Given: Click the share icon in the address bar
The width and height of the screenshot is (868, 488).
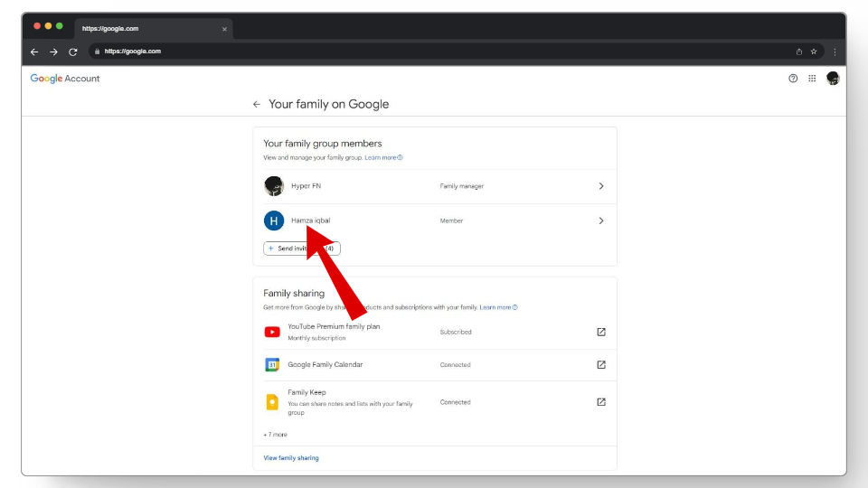Looking at the screenshot, I should (798, 52).
